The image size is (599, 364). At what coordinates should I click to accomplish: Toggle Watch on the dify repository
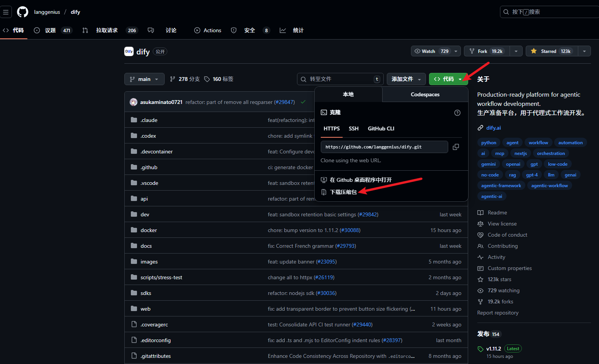431,51
